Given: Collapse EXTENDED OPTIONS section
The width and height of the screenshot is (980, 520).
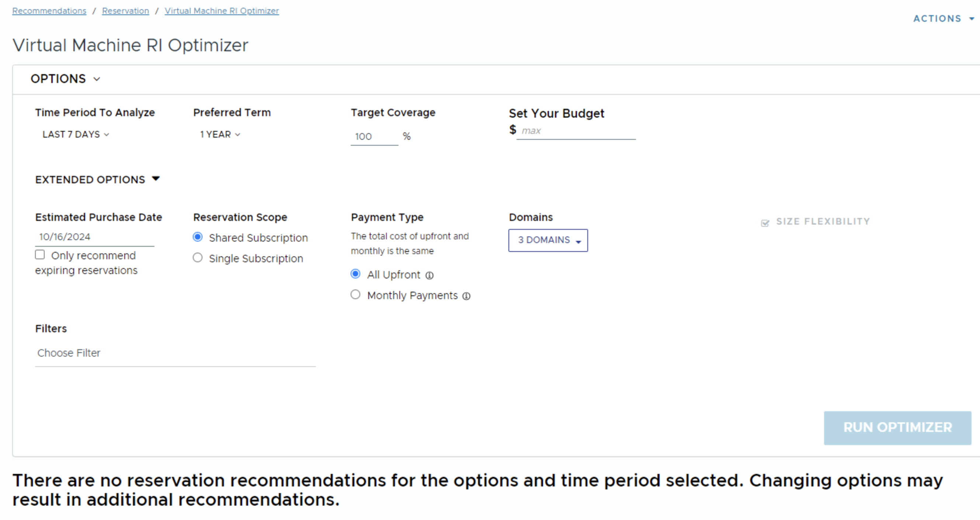Looking at the screenshot, I should click(x=156, y=179).
